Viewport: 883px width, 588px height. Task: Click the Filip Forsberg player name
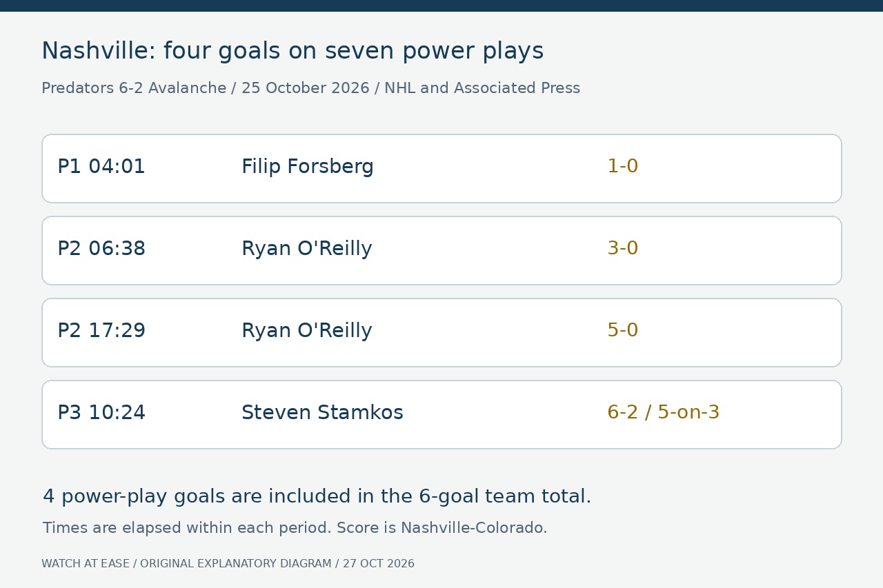(x=308, y=167)
